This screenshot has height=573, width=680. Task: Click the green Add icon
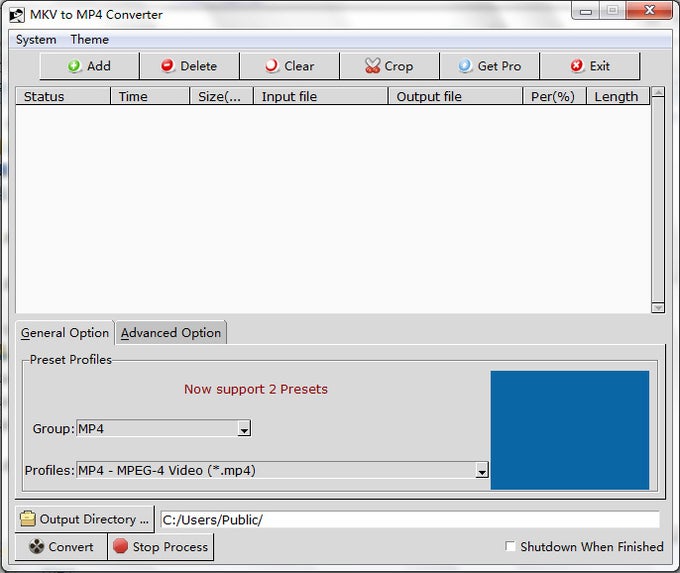pos(74,66)
